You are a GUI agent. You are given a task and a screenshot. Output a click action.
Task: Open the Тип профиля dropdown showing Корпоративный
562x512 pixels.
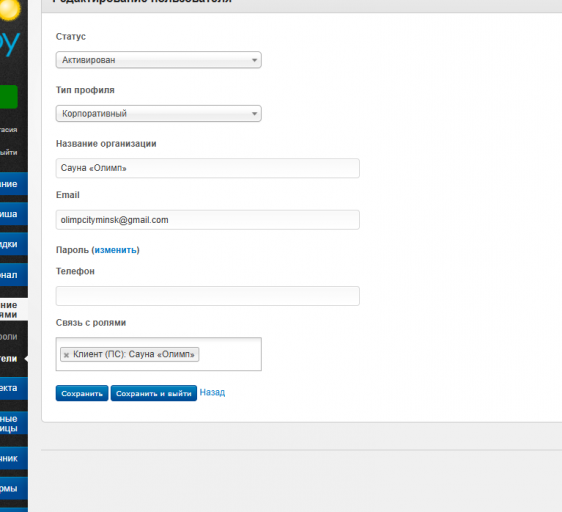(x=158, y=114)
